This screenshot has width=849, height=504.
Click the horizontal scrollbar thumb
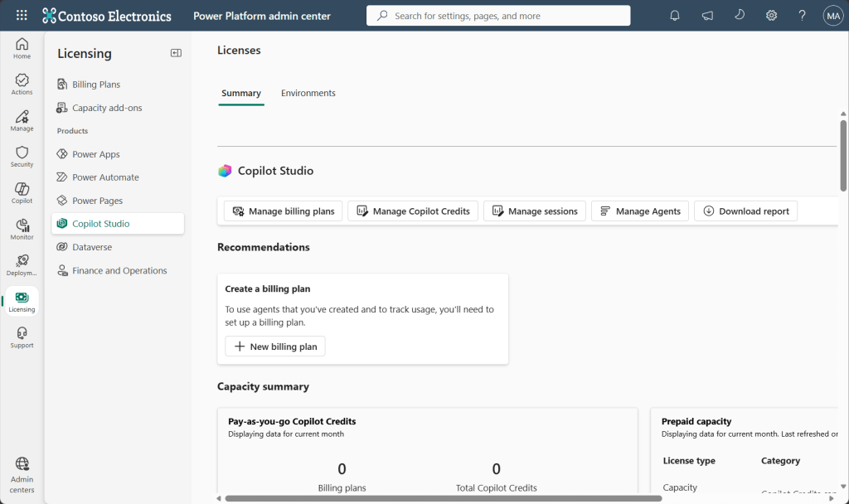click(x=444, y=498)
